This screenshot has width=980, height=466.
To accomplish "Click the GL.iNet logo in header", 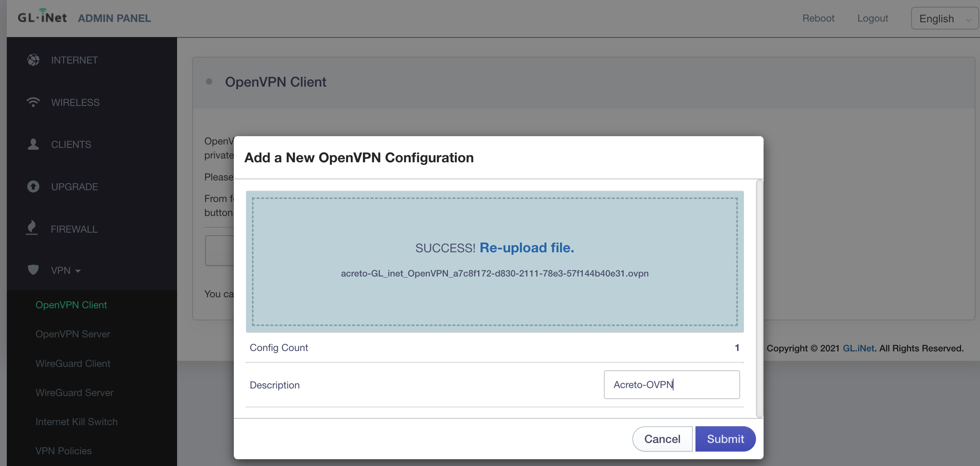I will click(x=42, y=16).
